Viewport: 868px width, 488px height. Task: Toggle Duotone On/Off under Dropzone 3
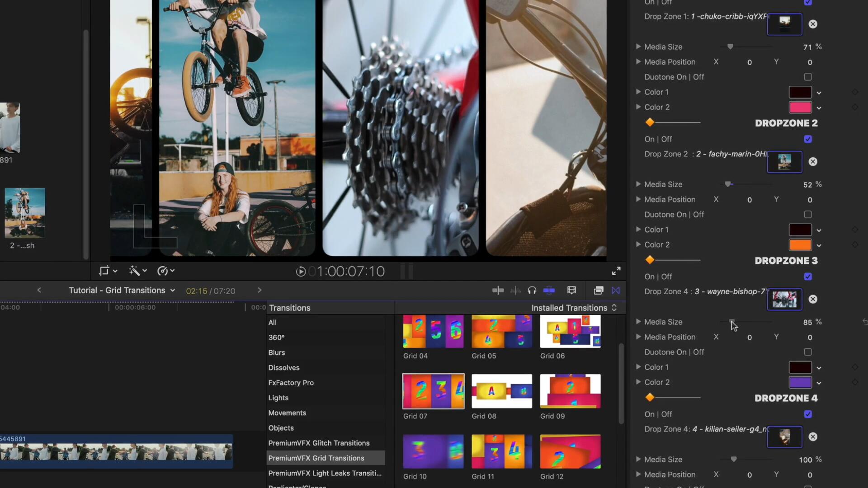tap(808, 352)
